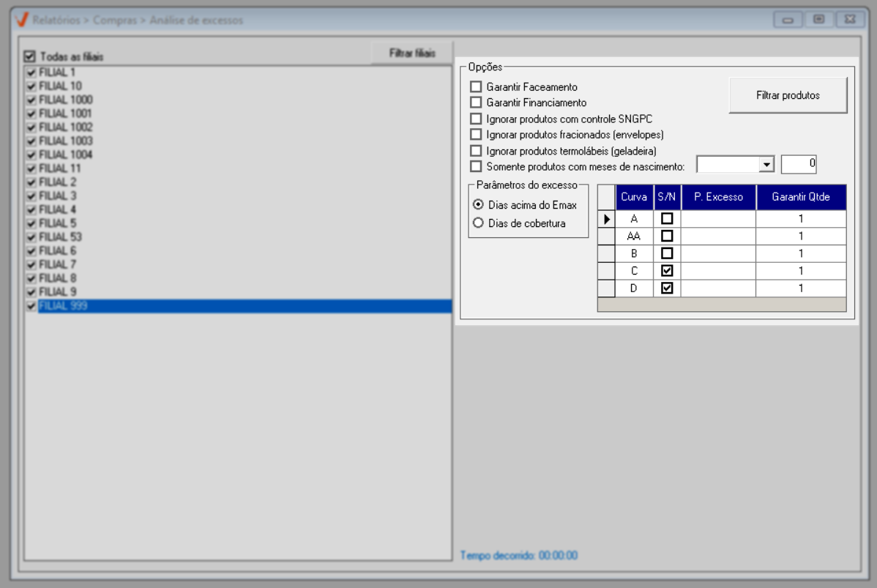Toggle the FILIAL 1002 checkbox

[31, 127]
